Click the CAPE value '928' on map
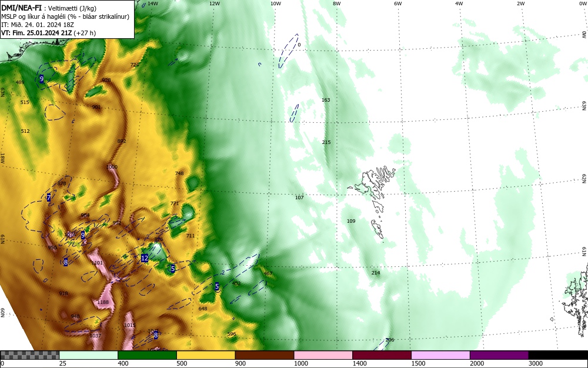 (x=106, y=80)
